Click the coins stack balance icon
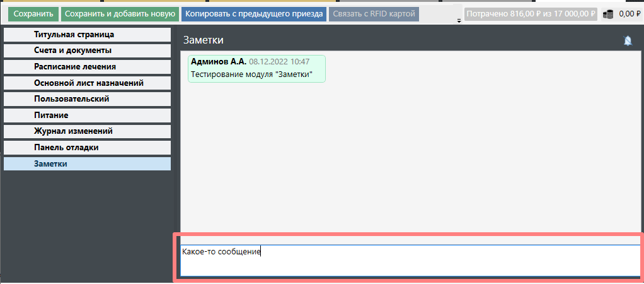644x284 pixels. 608,14
